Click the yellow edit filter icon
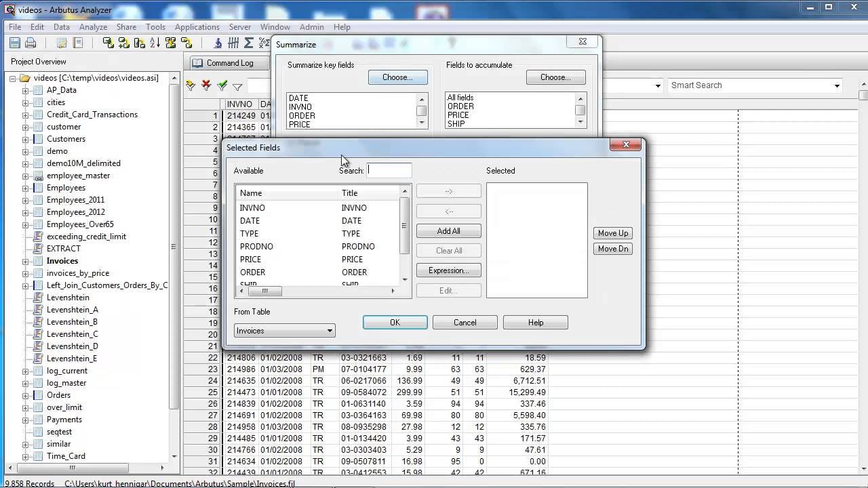The width and height of the screenshot is (868, 488). coord(190,86)
